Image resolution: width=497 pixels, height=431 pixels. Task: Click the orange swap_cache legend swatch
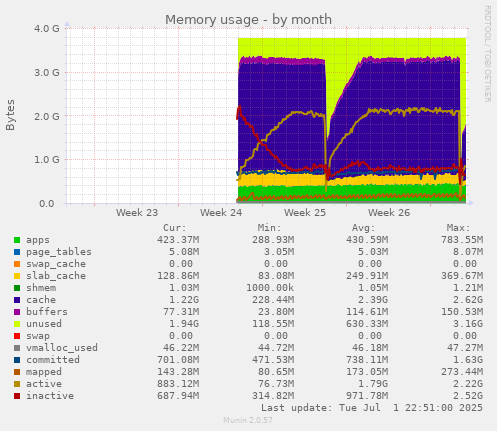tap(17, 264)
